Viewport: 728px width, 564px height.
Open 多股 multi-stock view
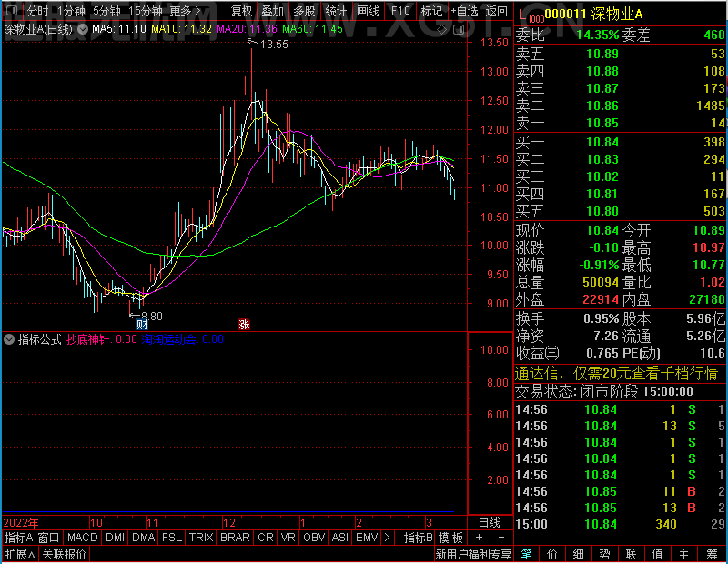point(304,11)
